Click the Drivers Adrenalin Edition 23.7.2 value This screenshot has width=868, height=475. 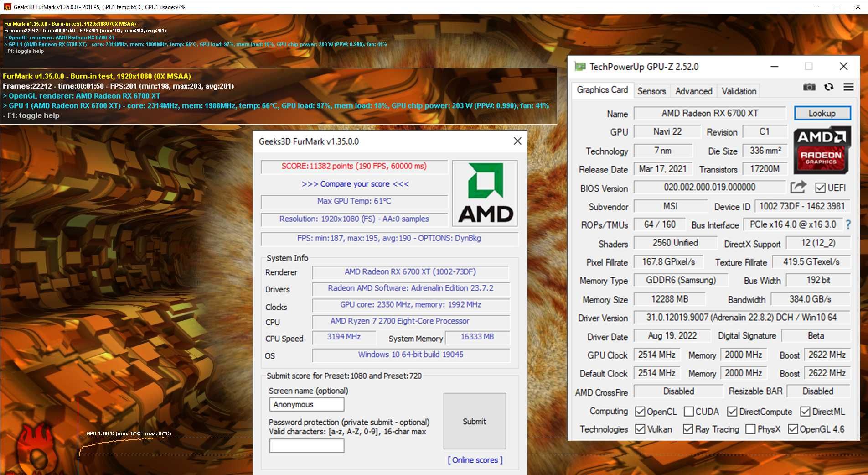[x=410, y=288]
